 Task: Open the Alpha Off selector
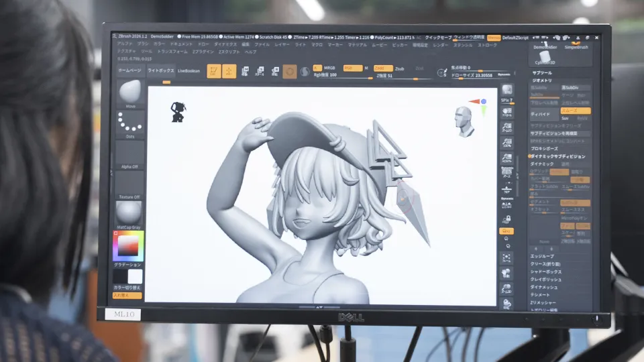pos(129,155)
